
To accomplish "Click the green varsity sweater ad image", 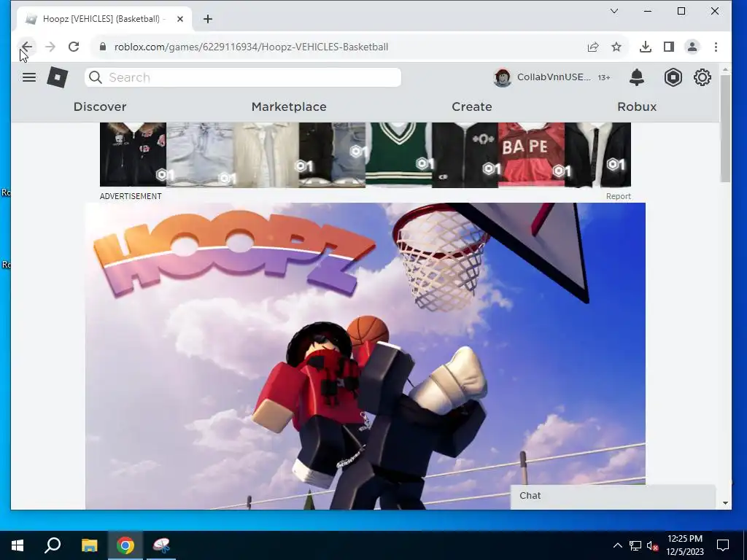I will [398, 155].
